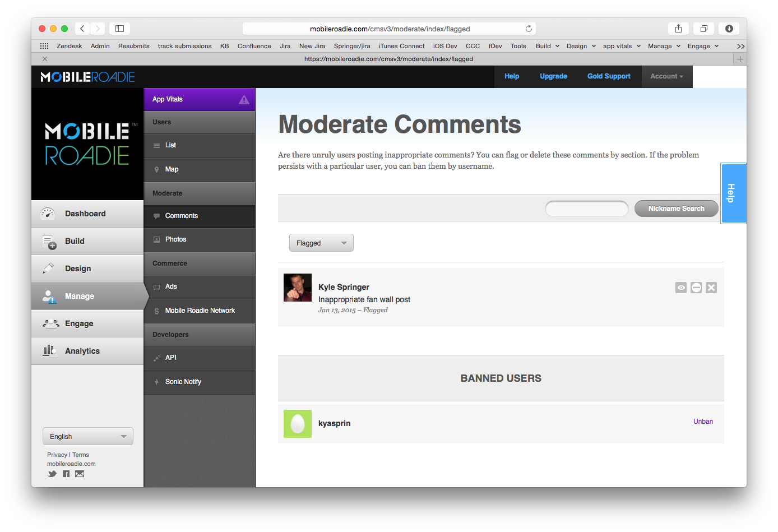This screenshot has height=532, width=778.
Task: Select Photos in the Moderate menu
Action: coord(175,239)
